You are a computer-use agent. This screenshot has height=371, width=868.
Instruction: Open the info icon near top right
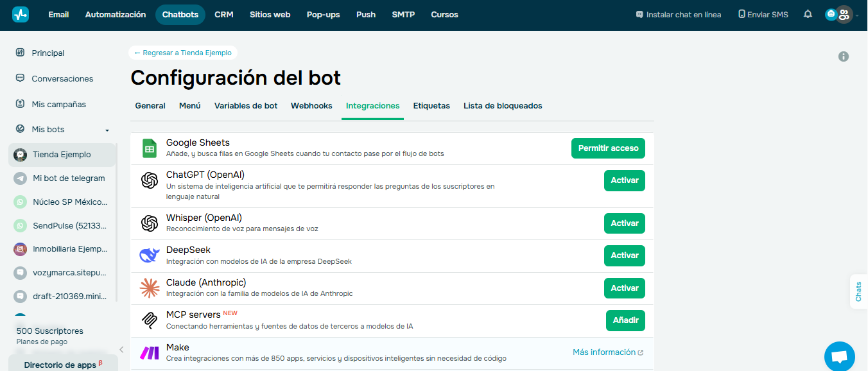(844, 56)
